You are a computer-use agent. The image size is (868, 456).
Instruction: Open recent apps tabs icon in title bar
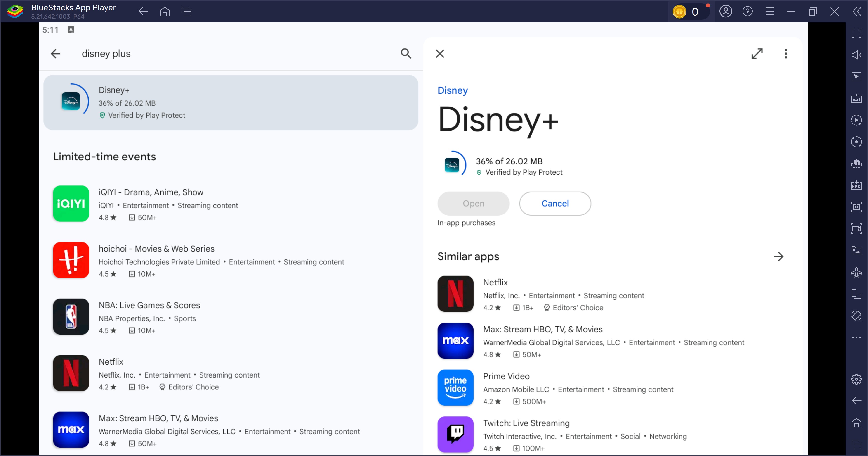click(186, 12)
